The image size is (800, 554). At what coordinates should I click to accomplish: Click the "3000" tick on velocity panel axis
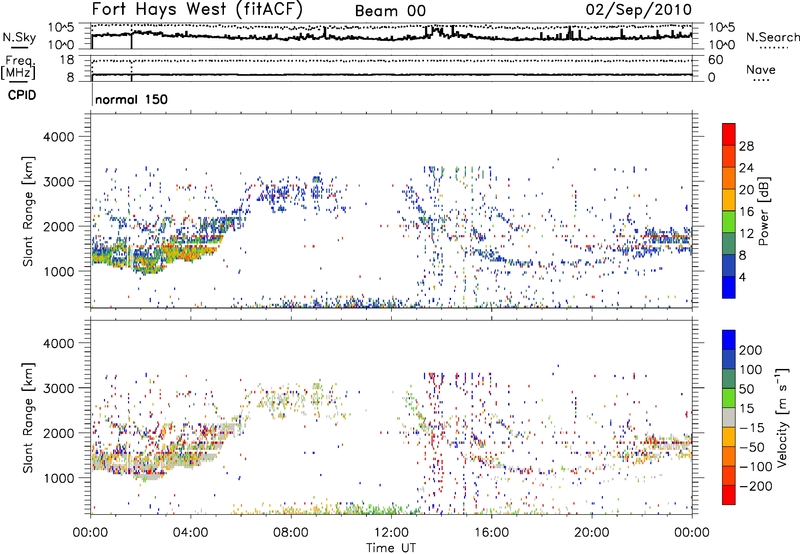(x=58, y=388)
